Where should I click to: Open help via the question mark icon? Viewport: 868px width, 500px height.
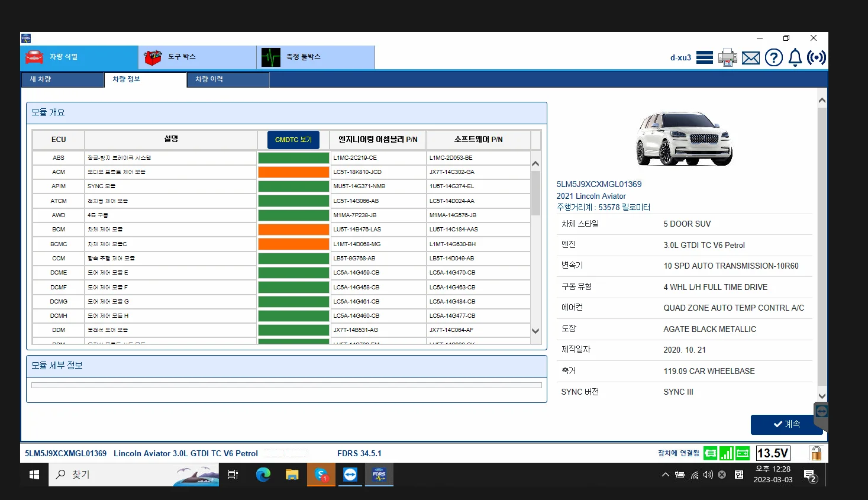coord(774,57)
